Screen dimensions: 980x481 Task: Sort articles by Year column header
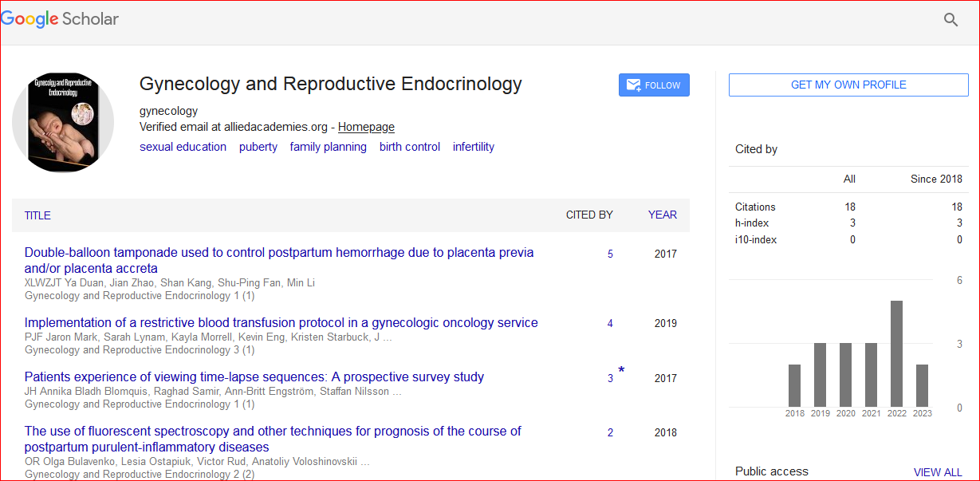pos(662,215)
